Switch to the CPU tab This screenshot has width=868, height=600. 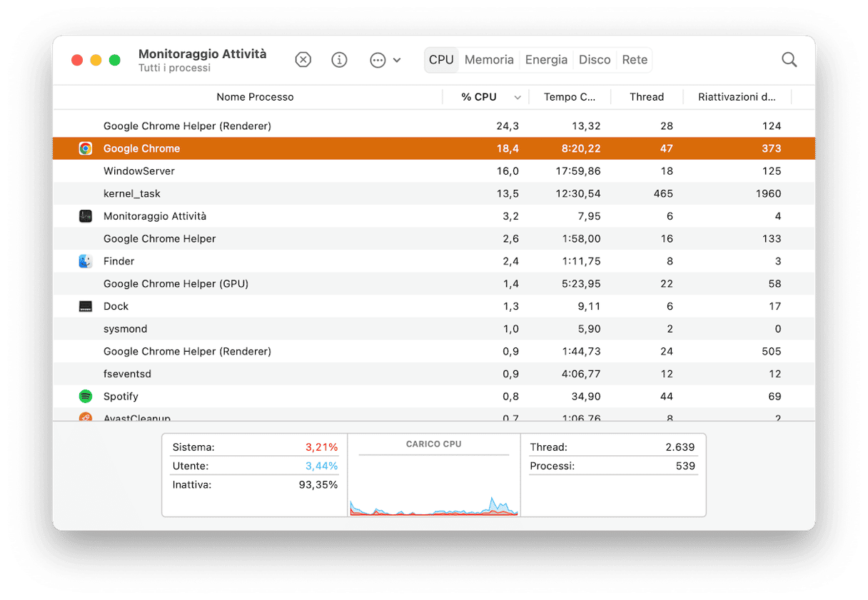coord(441,60)
